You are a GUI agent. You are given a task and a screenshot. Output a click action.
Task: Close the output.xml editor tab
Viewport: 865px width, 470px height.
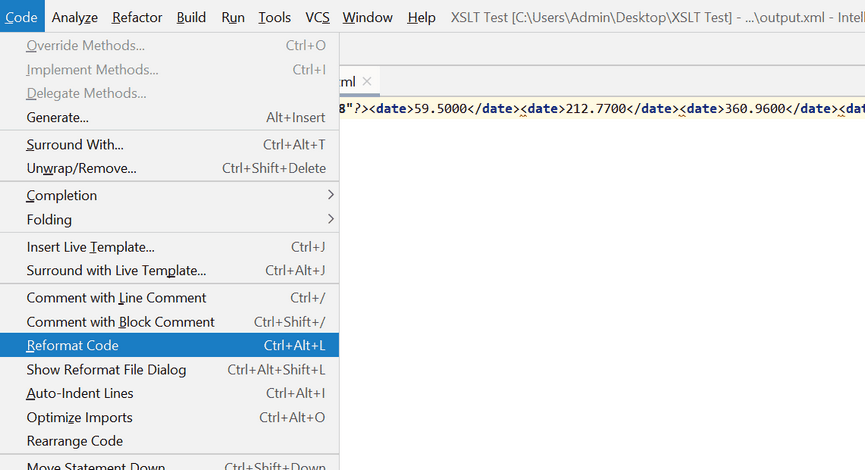pyautogui.click(x=367, y=81)
